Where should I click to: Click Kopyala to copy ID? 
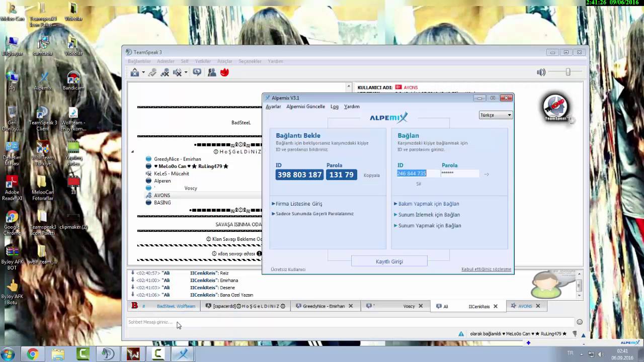click(x=372, y=175)
